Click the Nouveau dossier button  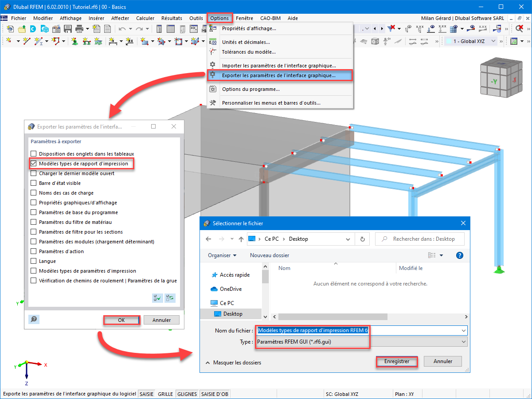pyautogui.click(x=270, y=255)
